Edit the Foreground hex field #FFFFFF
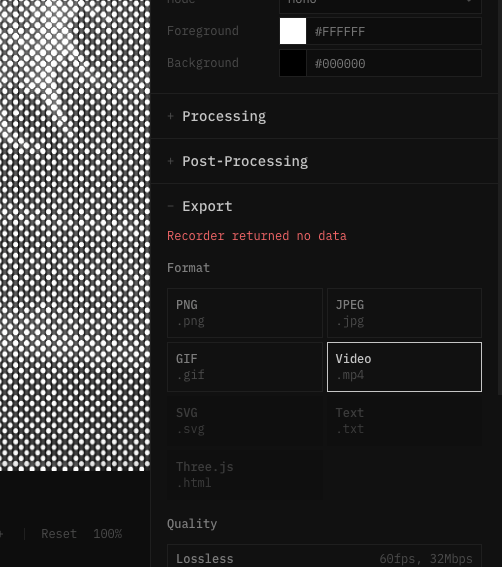The width and height of the screenshot is (502, 567). [394, 31]
